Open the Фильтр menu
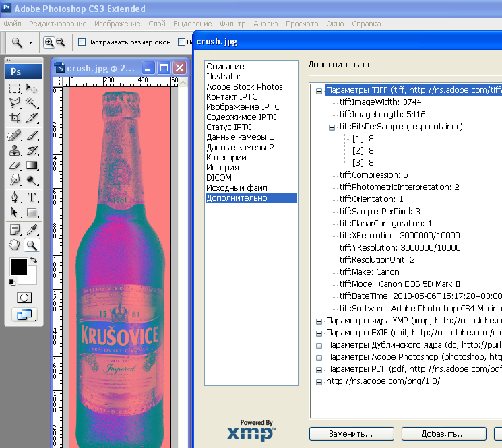502x448 pixels. (232, 24)
